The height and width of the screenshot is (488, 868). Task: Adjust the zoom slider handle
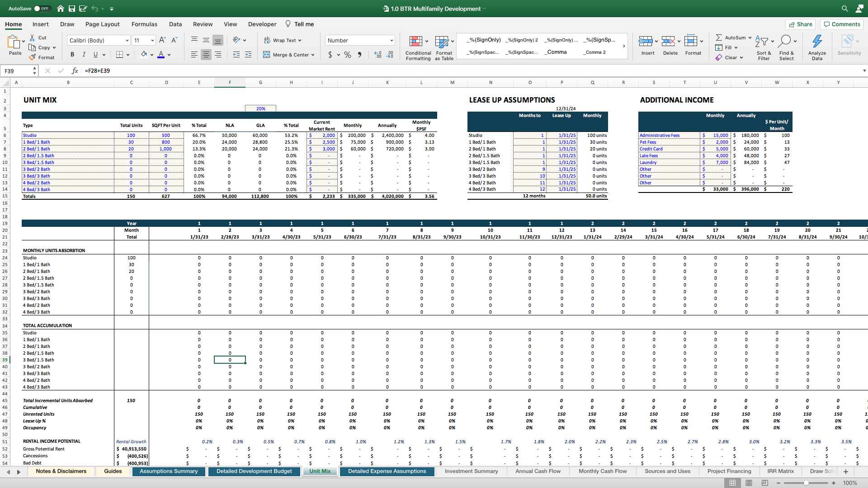tap(806, 483)
